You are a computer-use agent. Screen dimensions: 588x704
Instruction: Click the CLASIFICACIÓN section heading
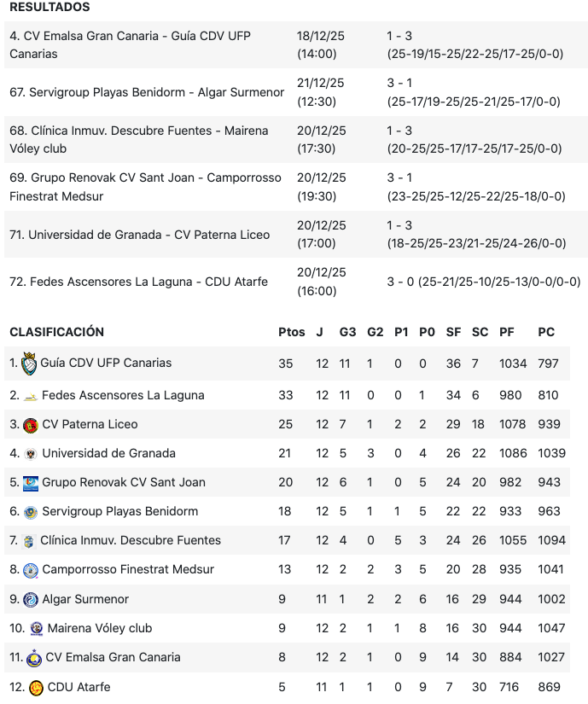(x=56, y=332)
